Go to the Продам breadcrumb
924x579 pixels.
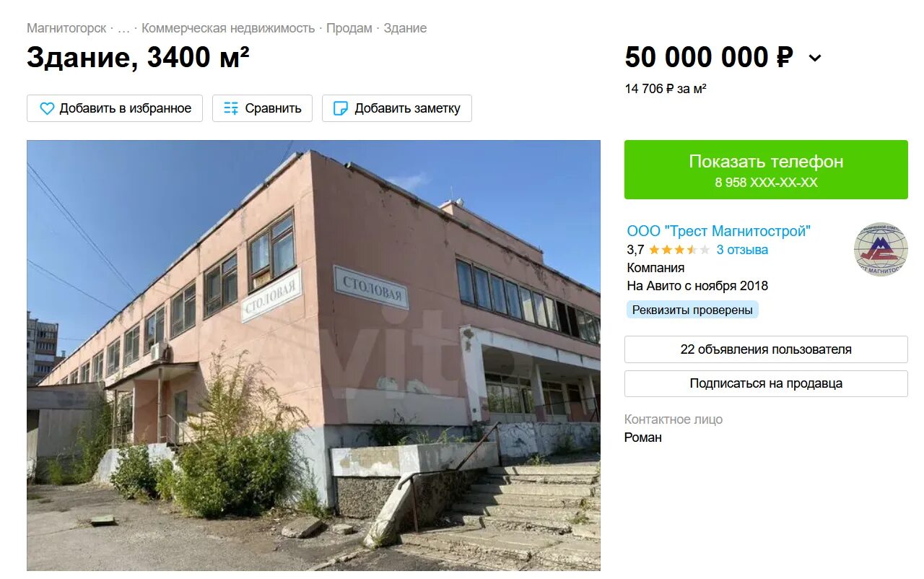pos(349,28)
